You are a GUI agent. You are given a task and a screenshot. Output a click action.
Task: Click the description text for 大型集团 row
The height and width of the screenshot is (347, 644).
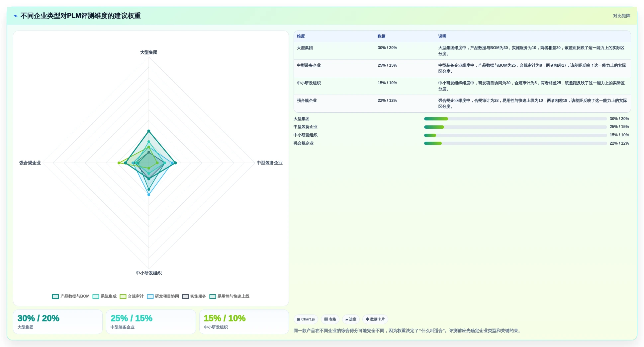pyautogui.click(x=531, y=51)
